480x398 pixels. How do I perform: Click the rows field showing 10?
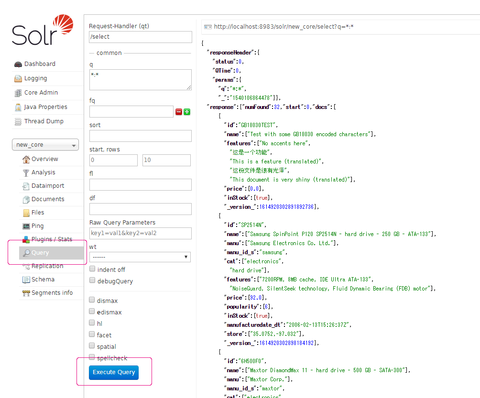tap(166, 160)
